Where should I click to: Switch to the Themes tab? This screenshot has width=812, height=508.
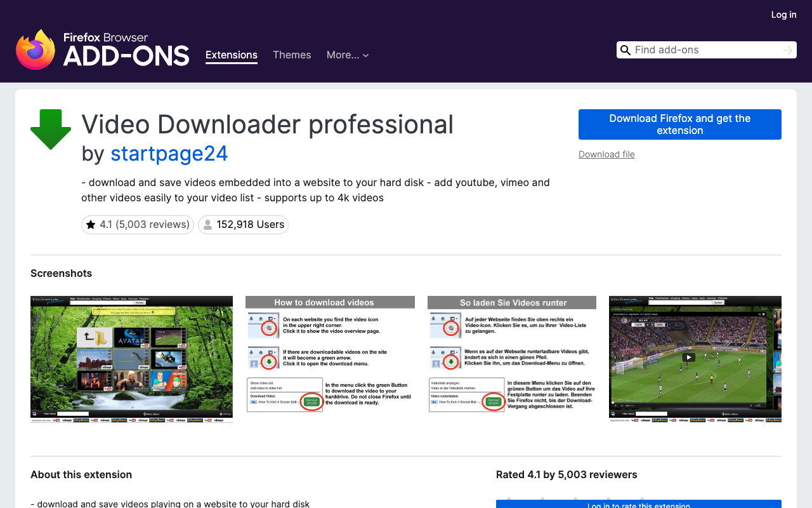pos(292,55)
